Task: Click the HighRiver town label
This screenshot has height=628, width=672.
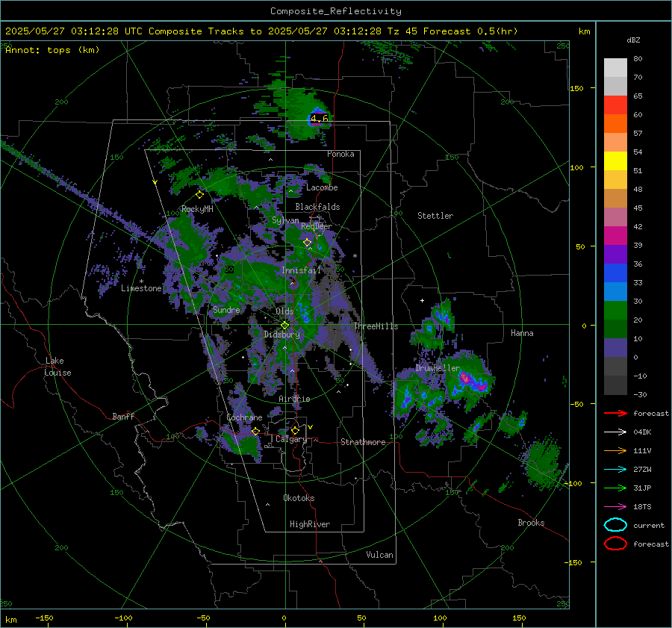Action: tap(310, 524)
